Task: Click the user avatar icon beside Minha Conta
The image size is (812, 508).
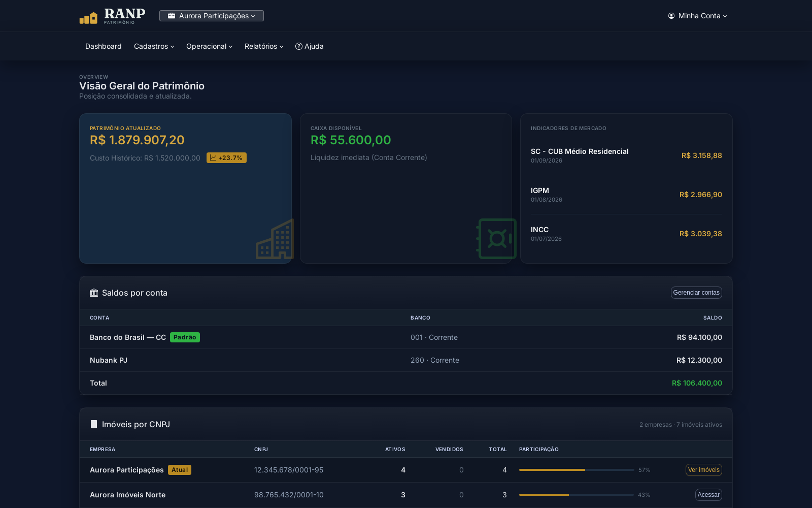Action: click(671, 16)
